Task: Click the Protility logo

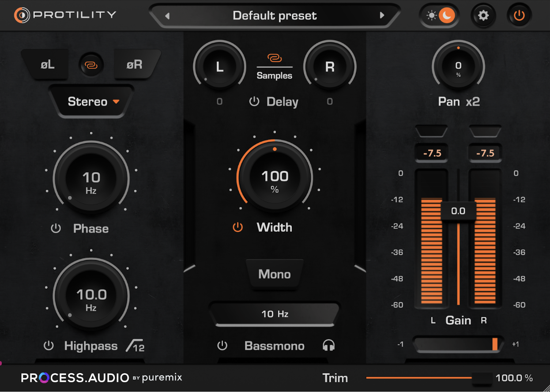Action: [65, 15]
